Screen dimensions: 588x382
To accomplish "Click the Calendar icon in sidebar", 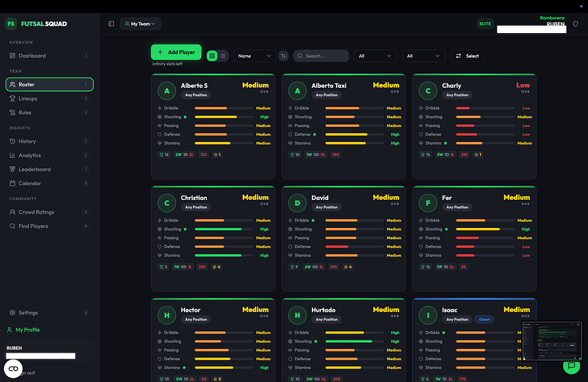I will pyautogui.click(x=12, y=183).
